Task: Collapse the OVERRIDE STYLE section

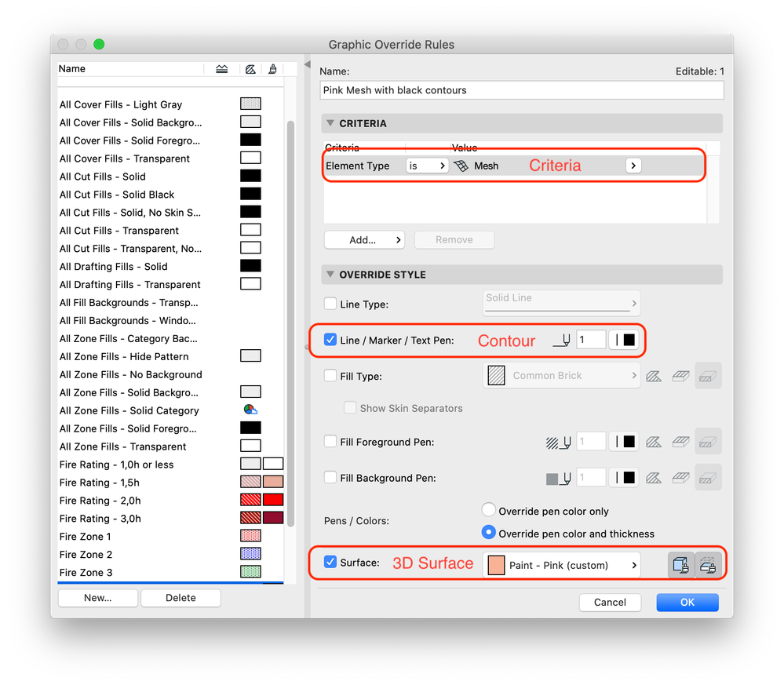Action: (x=330, y=274)
